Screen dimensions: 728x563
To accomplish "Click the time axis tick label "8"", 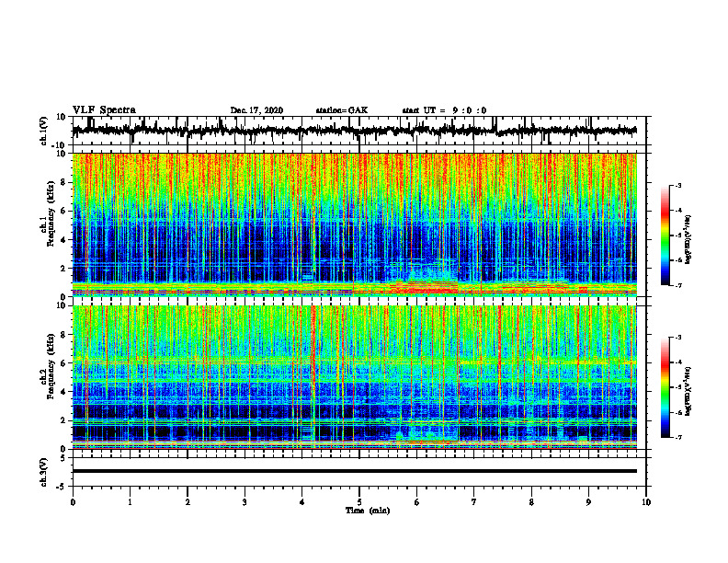I will [x=531, y=502].
